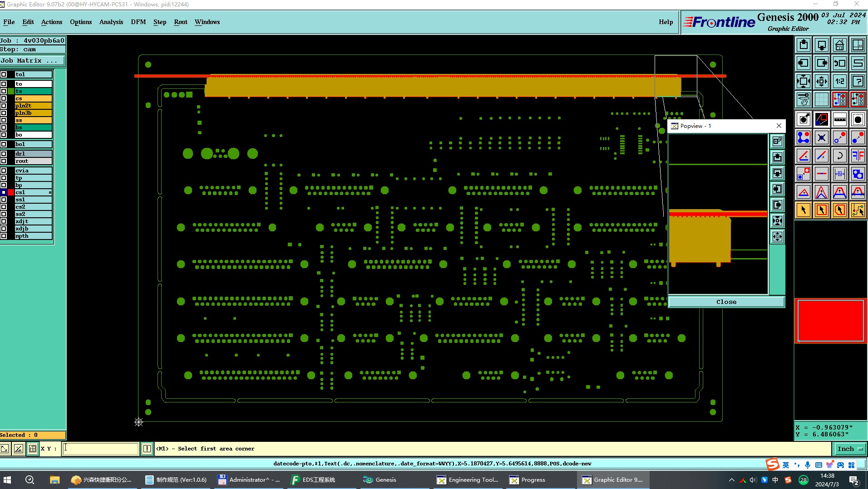The image size is (868, 489).
Task: Select the rectangle area select tool
Action: click(822, 210)
